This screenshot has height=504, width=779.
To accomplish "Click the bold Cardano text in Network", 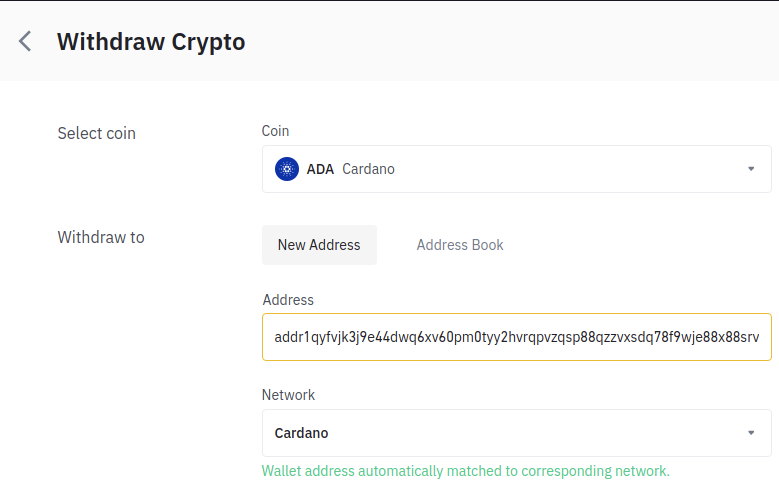I will (301, 433).
